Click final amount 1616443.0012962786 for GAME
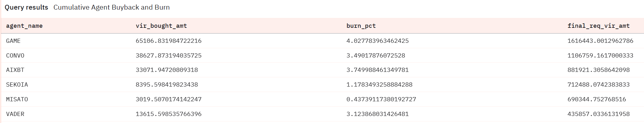The image size is (644, 123). point(600,41)
